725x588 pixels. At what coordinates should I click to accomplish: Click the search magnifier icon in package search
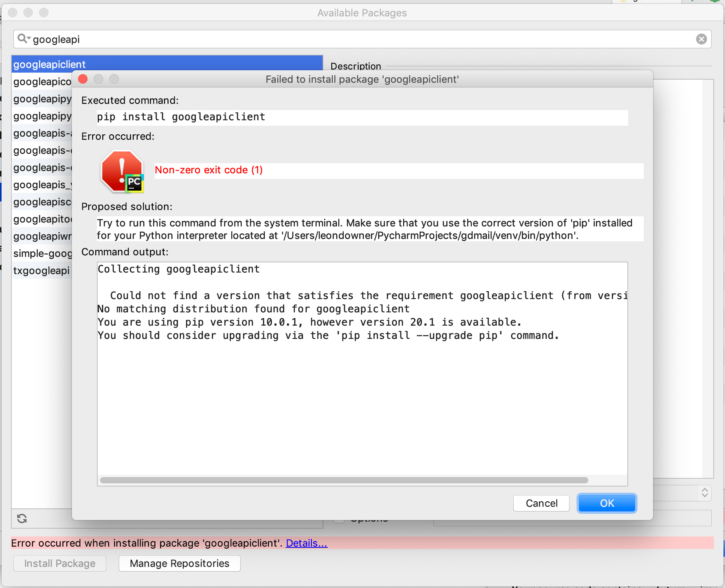(23, 39)
